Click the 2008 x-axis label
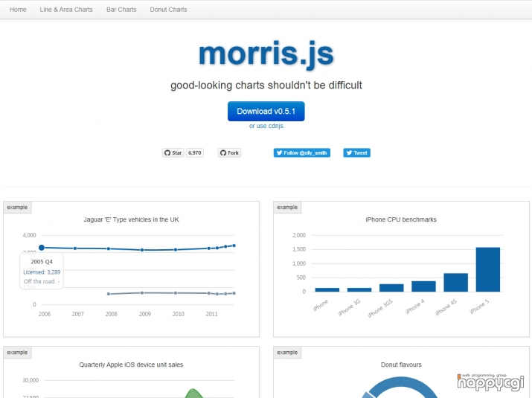The height and width of the screenshot is (398, 532). click(112, 314)
